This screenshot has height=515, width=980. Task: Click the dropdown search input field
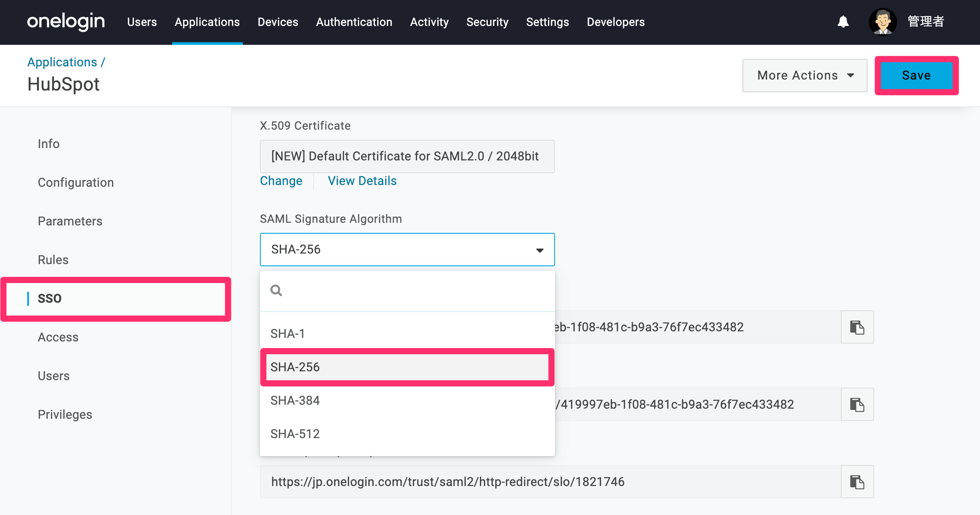pos(407,290)
